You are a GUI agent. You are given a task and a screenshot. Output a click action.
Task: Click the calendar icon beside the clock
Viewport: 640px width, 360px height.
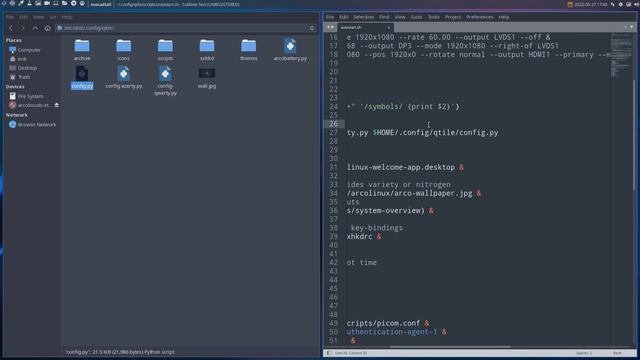[570, 4]
